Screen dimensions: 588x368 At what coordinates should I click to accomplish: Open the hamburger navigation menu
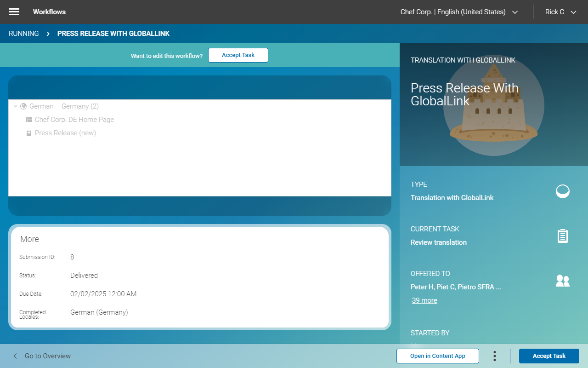pos(13,12)
